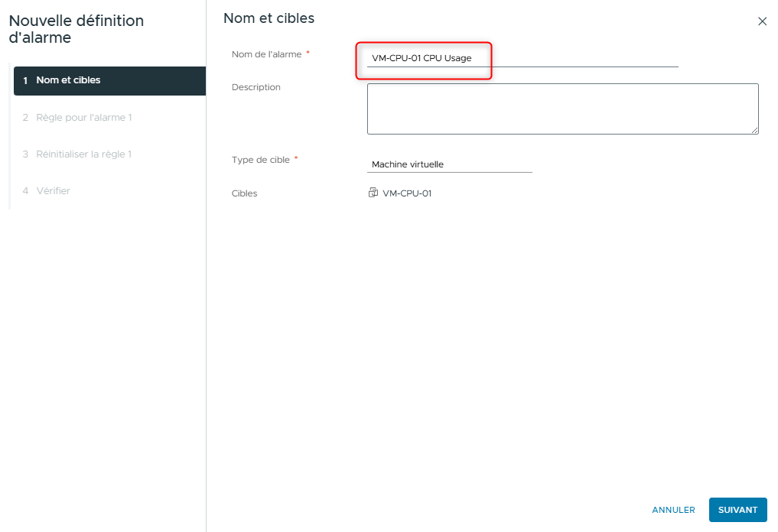Viewport: 778px width, 532px height.
Task: Click the Description box resize handle
Action: pos(754,130)
